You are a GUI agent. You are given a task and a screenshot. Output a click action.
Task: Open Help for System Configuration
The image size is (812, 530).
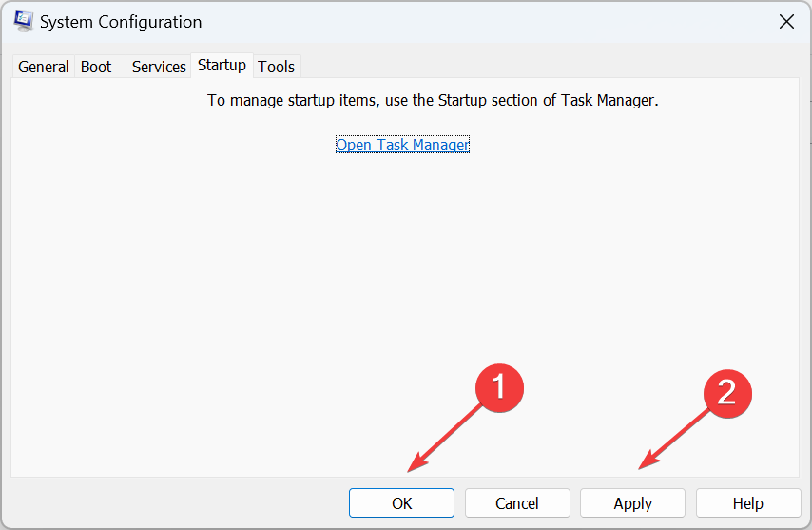[748, 503]
